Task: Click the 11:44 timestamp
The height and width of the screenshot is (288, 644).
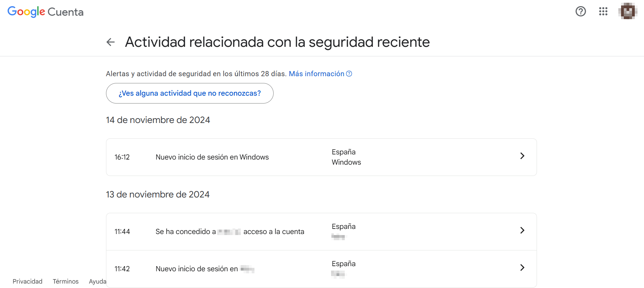Action: [x=122, y=232]
